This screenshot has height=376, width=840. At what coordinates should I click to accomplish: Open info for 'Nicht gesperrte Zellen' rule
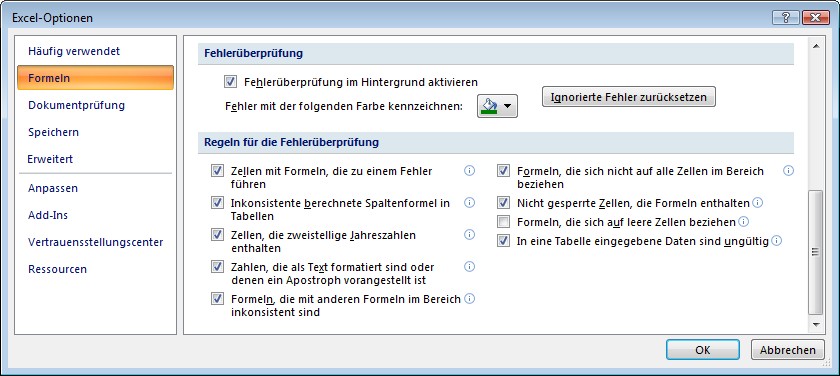pos(758,203)
